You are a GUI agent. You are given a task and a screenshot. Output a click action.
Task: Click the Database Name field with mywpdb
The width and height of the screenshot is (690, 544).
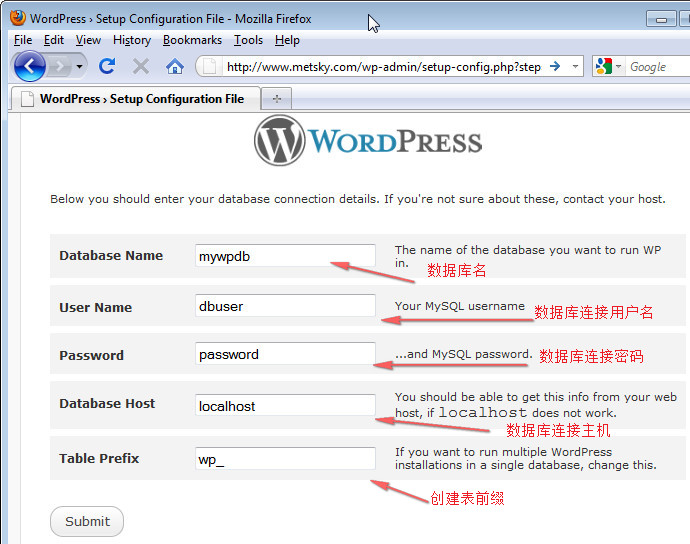point(285,256)
